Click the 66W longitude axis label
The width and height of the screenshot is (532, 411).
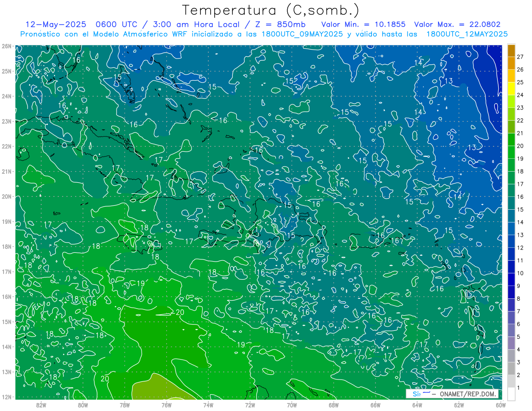coord(375,405)
